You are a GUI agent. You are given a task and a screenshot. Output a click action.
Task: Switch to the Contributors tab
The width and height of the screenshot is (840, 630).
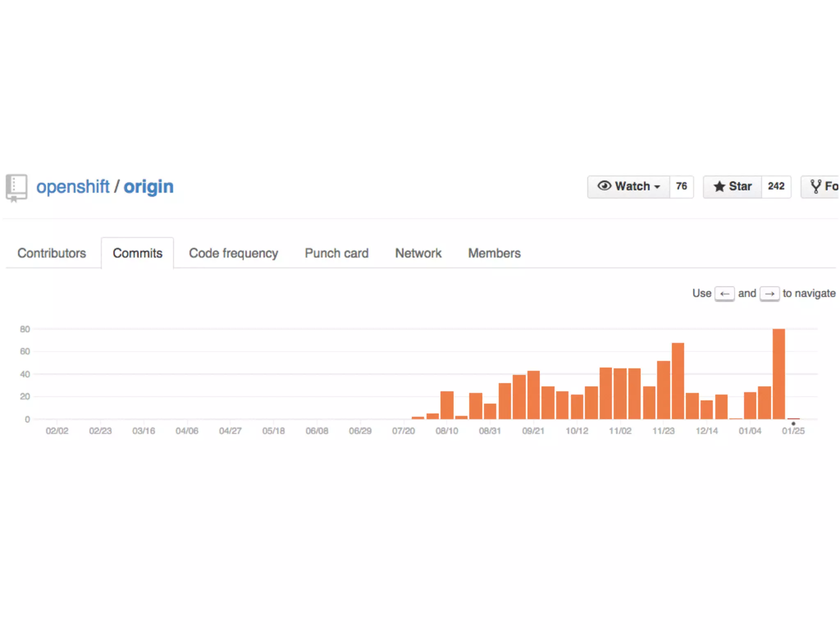pyautogui.click(x=52, y=253)
